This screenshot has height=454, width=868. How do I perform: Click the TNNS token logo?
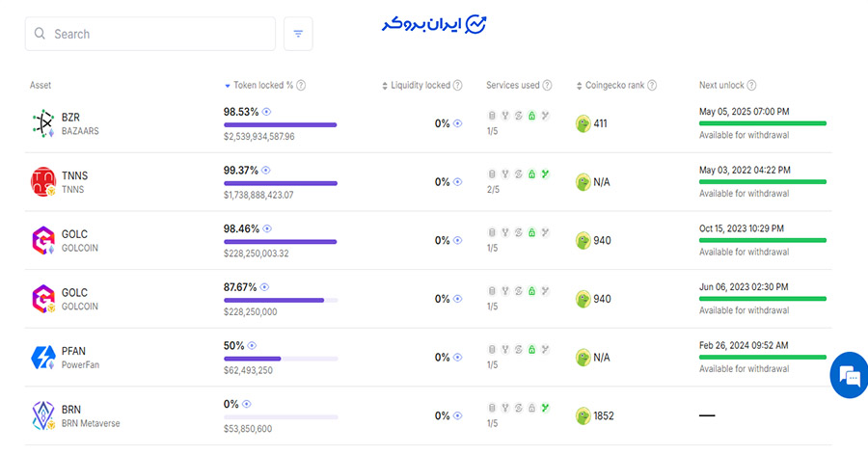click(x=43, y=181)
